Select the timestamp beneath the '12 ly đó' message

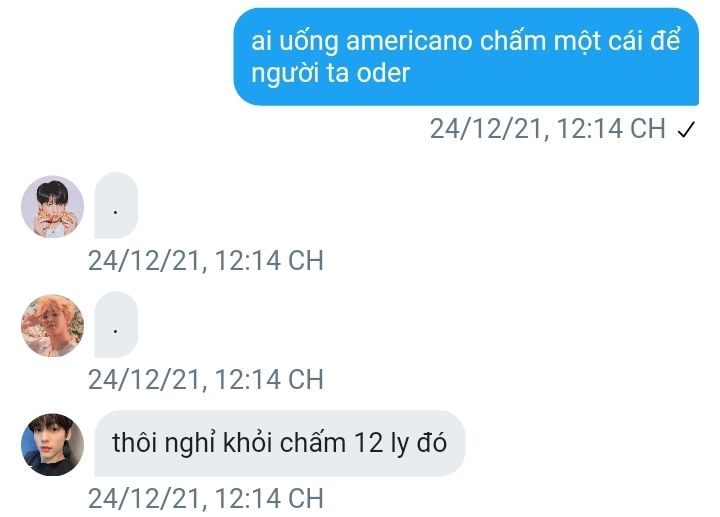(x=206, y=498)
